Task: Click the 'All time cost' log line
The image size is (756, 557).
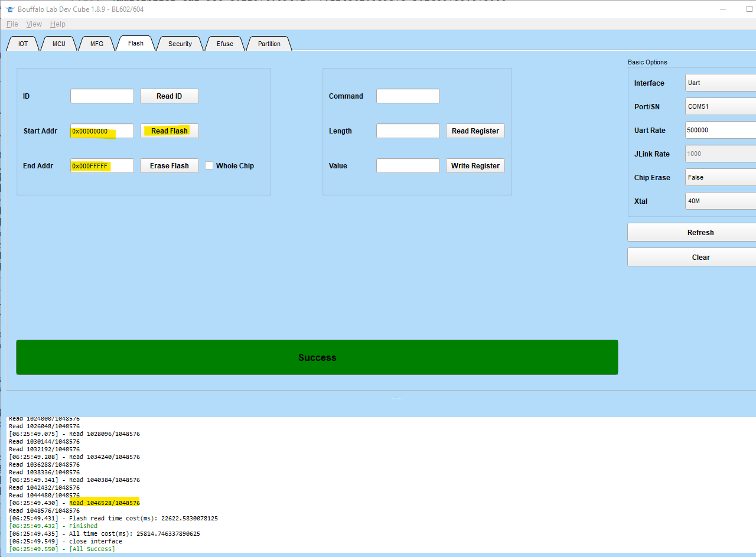Action: click(105, 534)
